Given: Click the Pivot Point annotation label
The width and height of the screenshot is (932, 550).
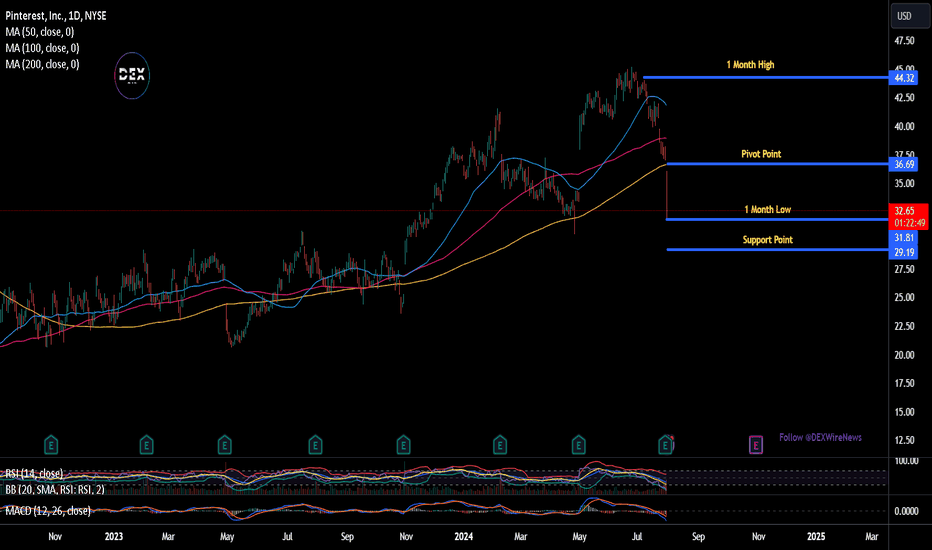Looking at the screenshot, I should point(761,153).
